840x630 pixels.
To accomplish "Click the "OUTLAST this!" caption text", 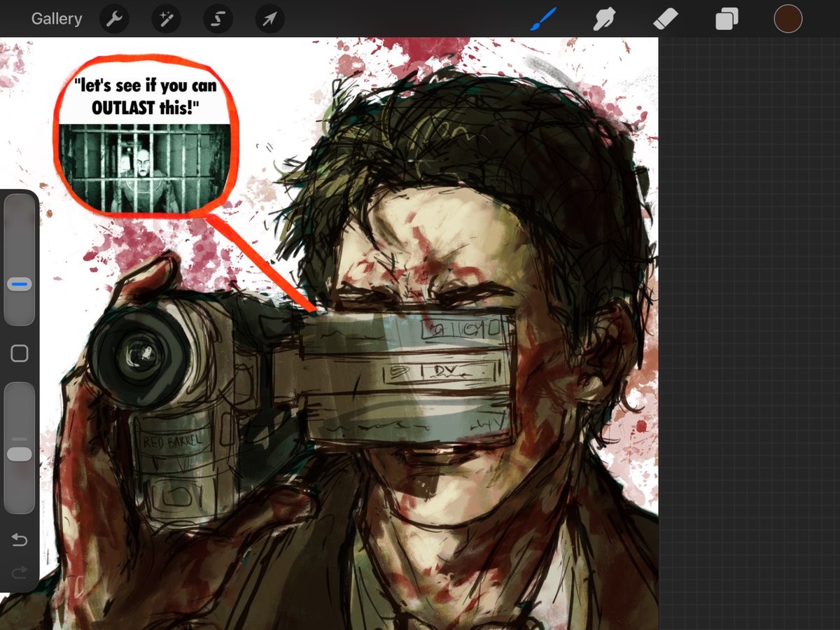I will point(145,108).
